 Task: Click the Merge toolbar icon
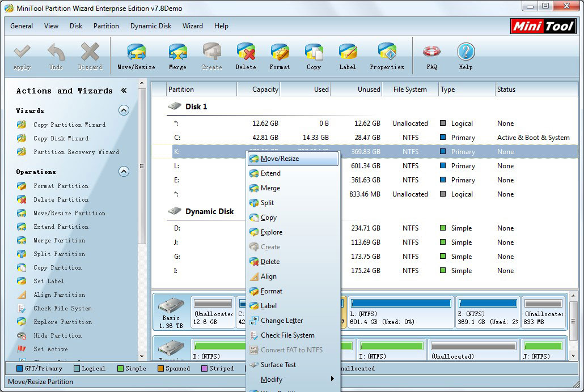[177, 57]
